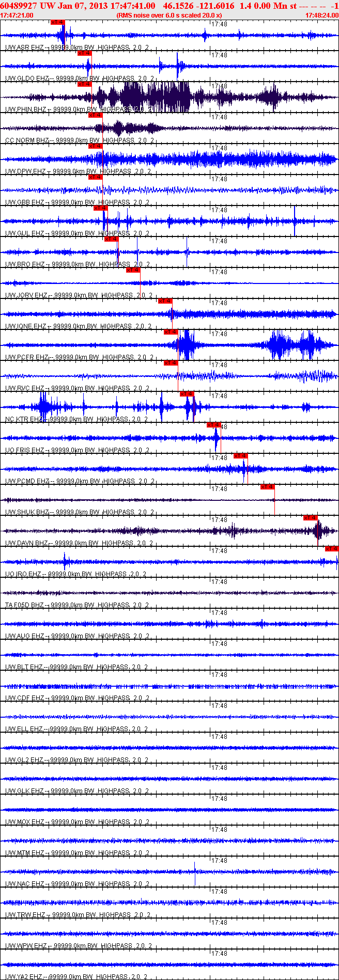Viewport: 339px width, 980px height.
Task: Click the UW.GLDO EHZ station label
Action: (27, 78)
